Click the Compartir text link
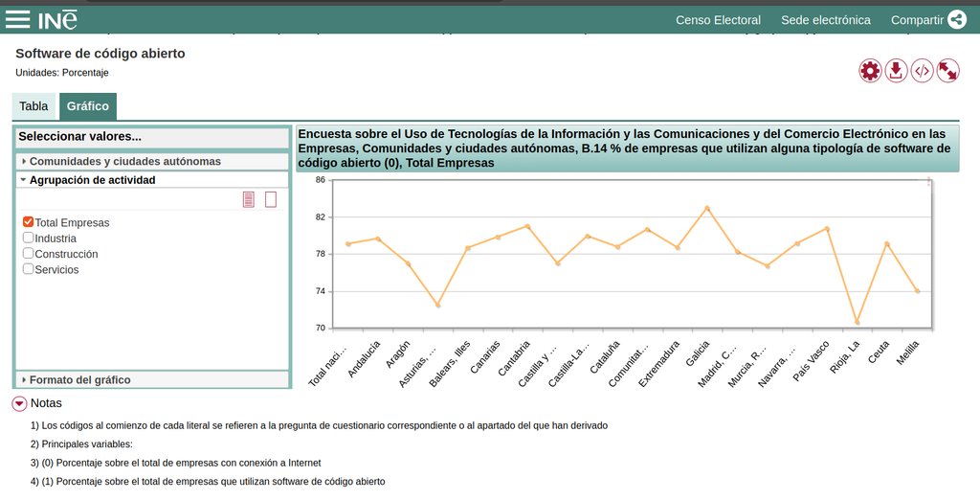Screen dimensions: 980x500 (917, 20)
